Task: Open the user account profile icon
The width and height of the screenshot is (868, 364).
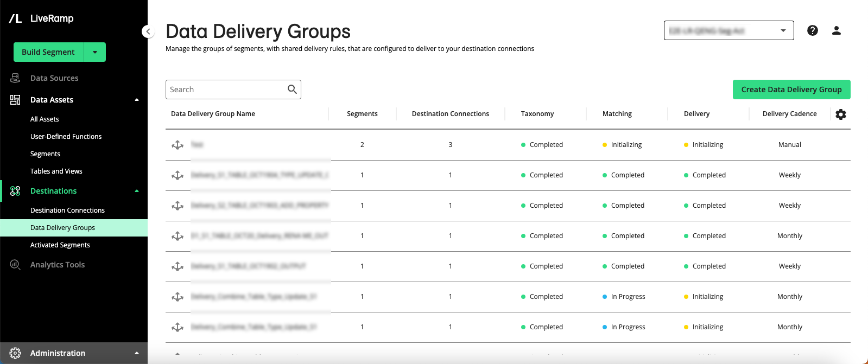Action: [837, 30]
